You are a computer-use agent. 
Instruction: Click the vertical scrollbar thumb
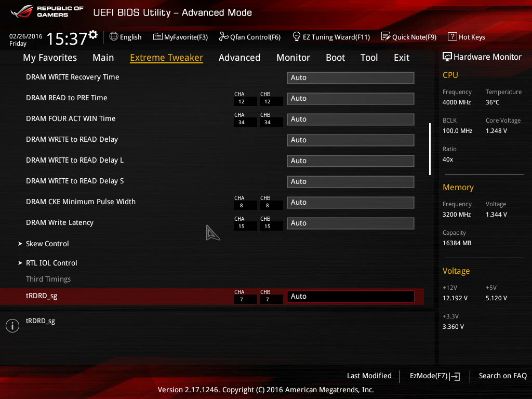pos(430,149)
